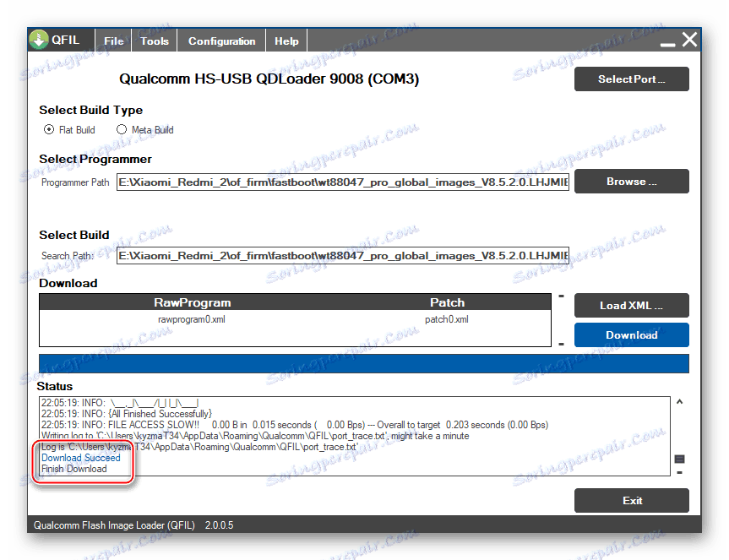Click the status log scroll up arrow
729x560 pixels.
point(679,401)
